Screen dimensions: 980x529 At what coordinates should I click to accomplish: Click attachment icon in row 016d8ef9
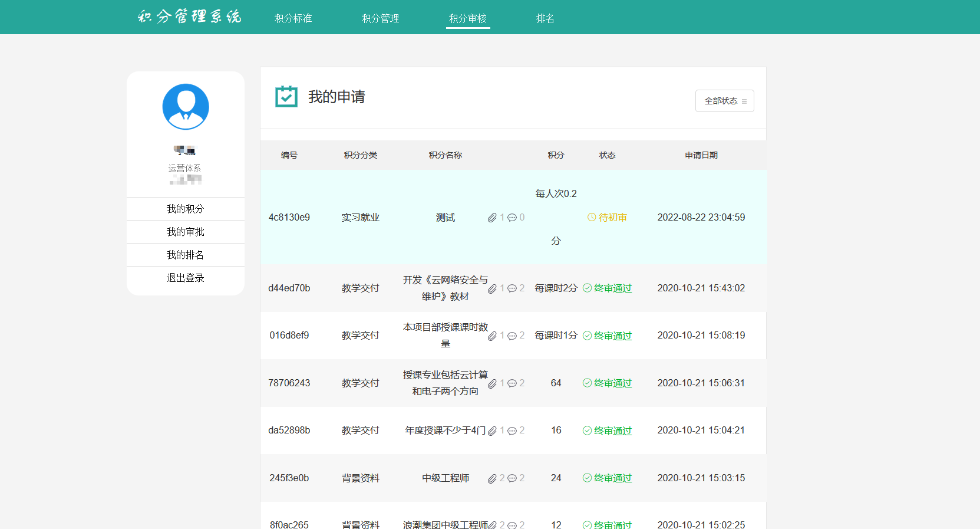click(492, 336)
